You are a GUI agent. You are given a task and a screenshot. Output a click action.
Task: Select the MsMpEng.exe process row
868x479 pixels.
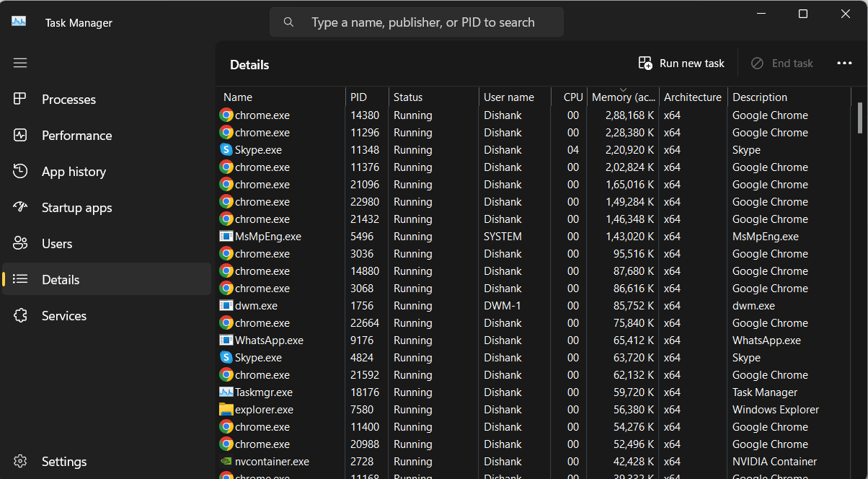pos(267,237)
